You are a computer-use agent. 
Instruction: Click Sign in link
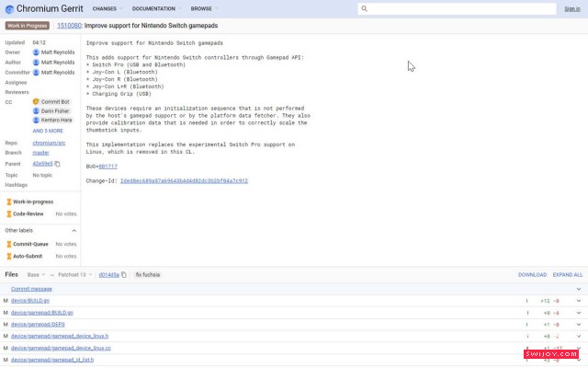(571, 9)
